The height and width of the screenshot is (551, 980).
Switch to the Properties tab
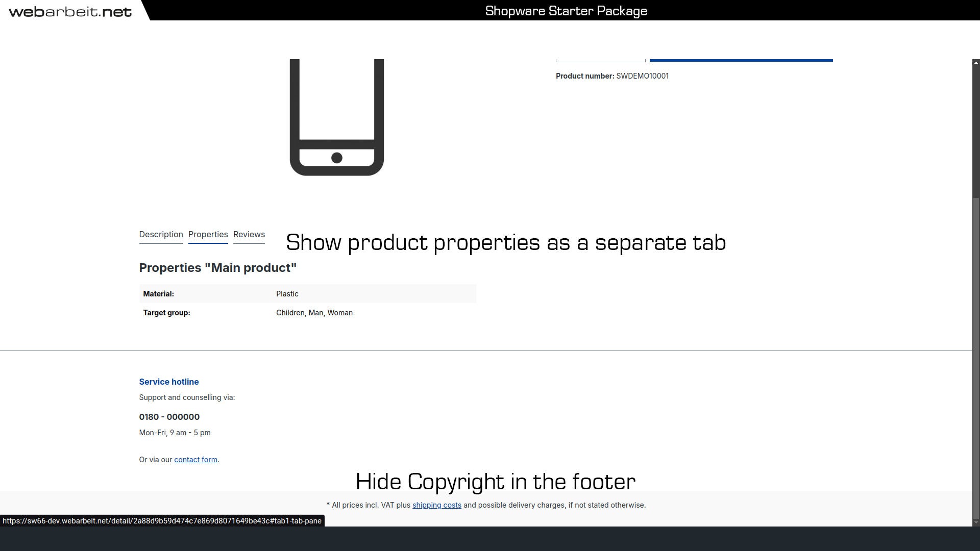pyautogui.click(x=208, y=235)
